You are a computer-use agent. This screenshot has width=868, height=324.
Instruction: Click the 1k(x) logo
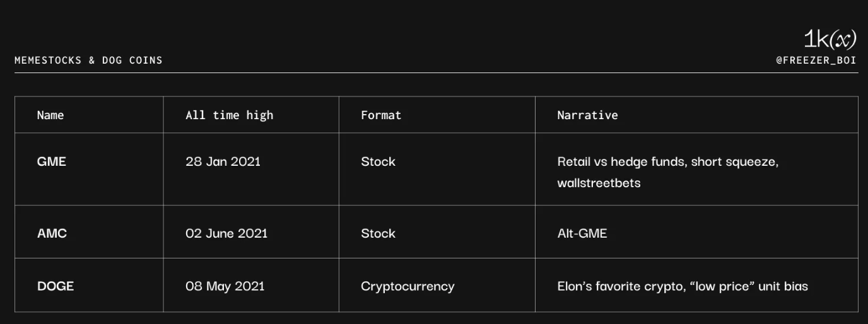pos(830,40)
